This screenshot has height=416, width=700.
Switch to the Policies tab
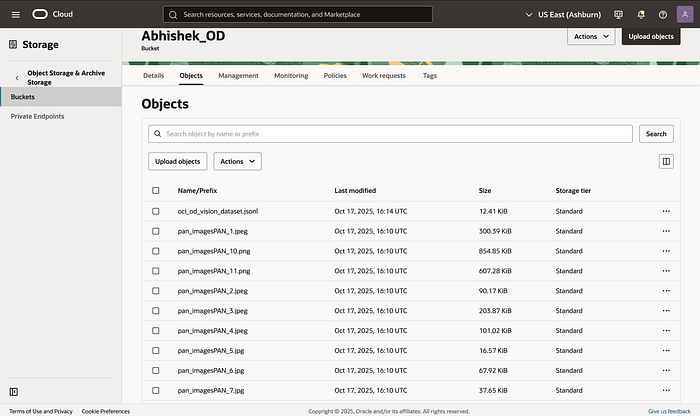[335, 76]
